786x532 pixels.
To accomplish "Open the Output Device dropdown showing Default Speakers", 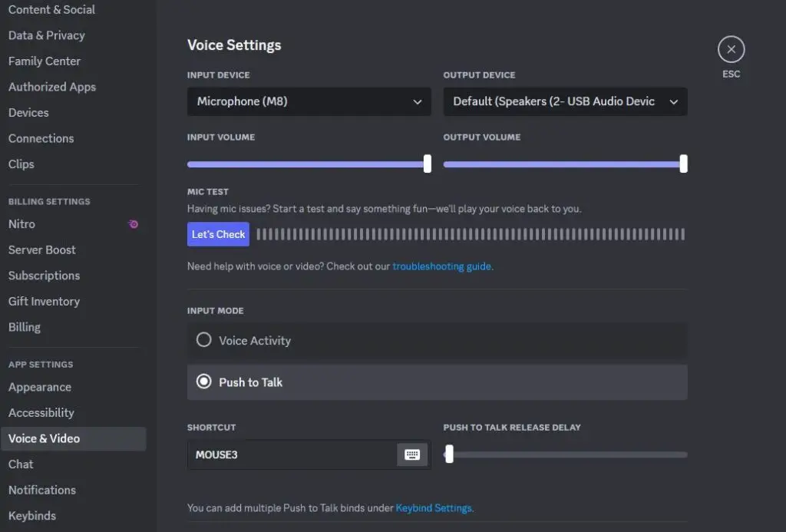I will click(x=565, y=102).
